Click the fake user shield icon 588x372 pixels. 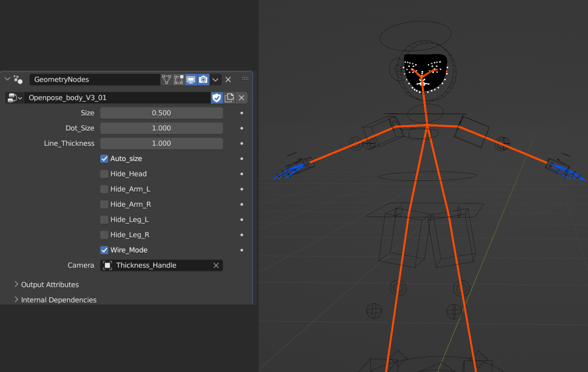pos(217,98)
